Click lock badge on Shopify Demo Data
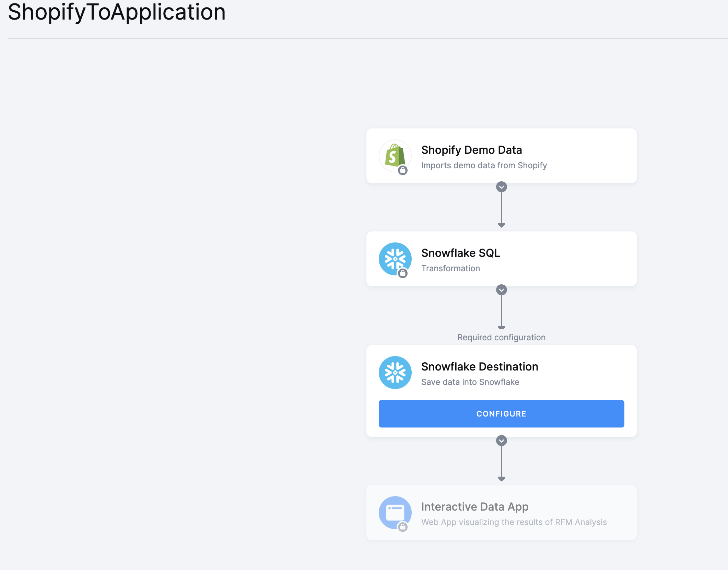Viewport: 728px width, 570px height. click(x=403, y=170)
